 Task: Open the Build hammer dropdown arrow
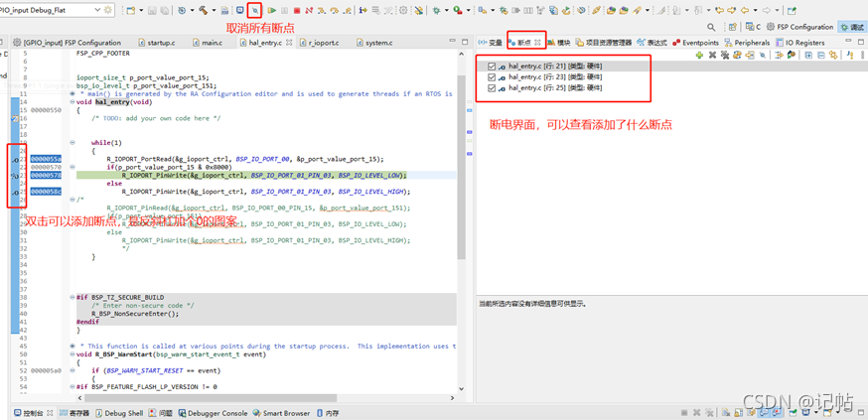pos(215,10)
